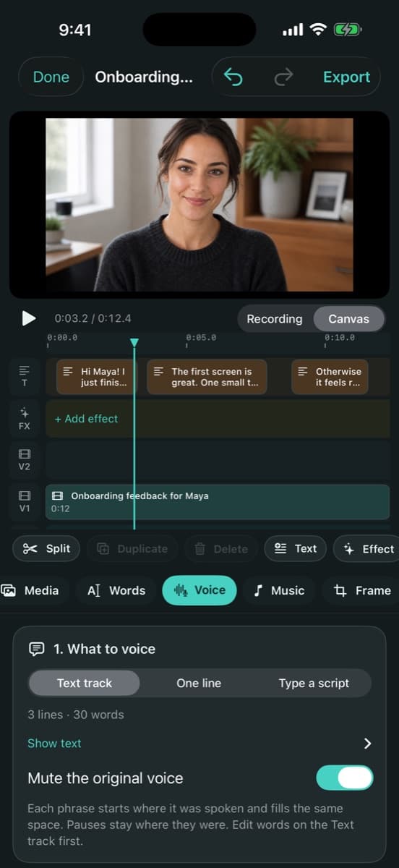Tap the battery status icon
399x868 pixels.
pyautogui.click(x=347, y=30)
